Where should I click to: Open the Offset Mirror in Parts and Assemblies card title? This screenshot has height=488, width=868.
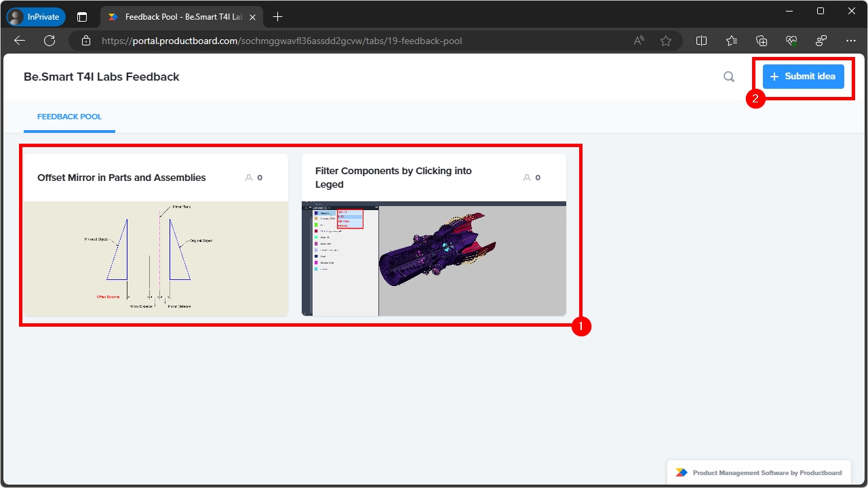(x=121, y=178)
